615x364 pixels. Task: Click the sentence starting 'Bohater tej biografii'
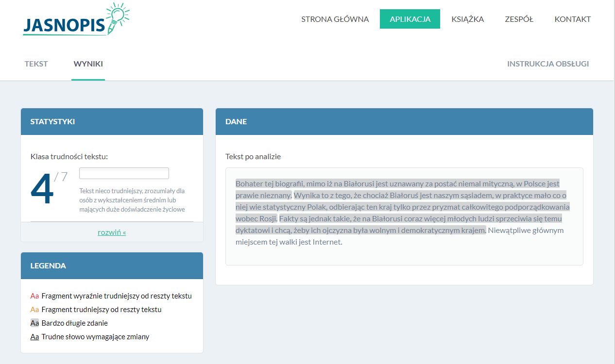(x=397, y=189)
